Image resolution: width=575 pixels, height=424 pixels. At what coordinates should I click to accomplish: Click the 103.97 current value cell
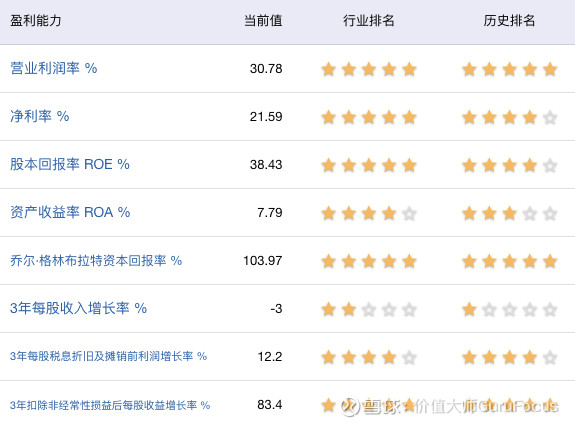click(x=263, y=260)
